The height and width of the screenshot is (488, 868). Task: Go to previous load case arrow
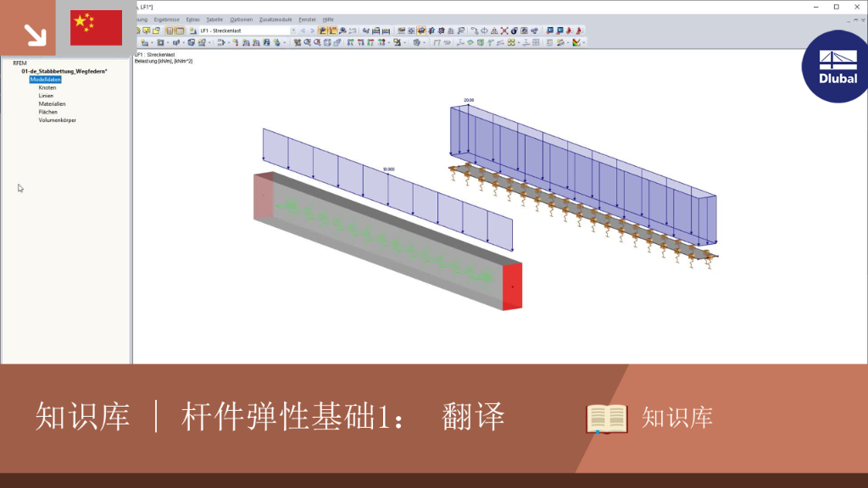pos(303,31)
